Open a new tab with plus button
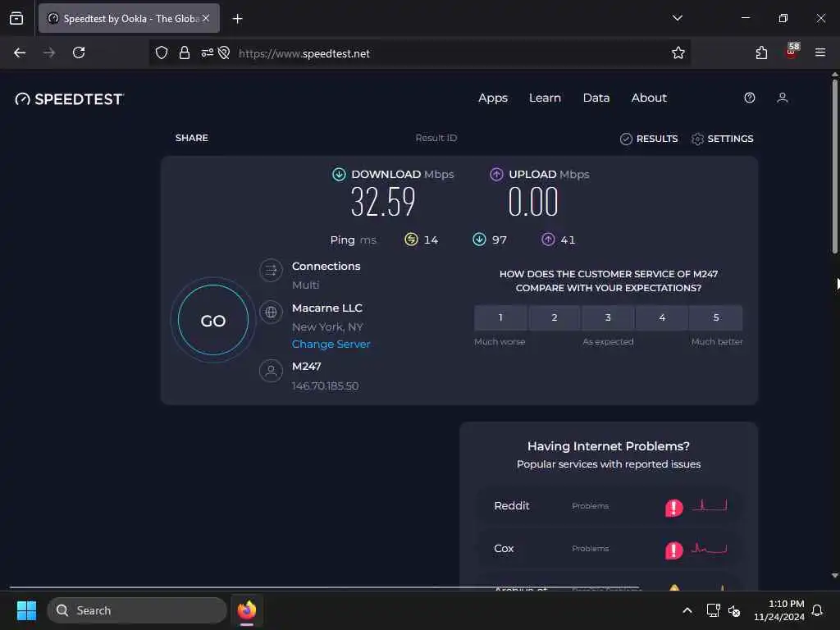This screenshot has height=630, width=840. pyautogui.click(x=237, y=18)
